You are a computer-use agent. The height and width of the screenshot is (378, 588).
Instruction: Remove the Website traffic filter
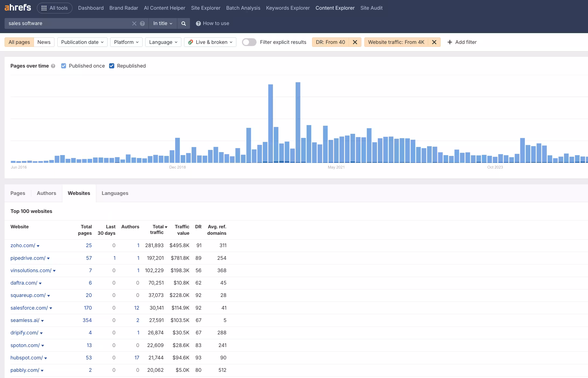pos(434,42)
